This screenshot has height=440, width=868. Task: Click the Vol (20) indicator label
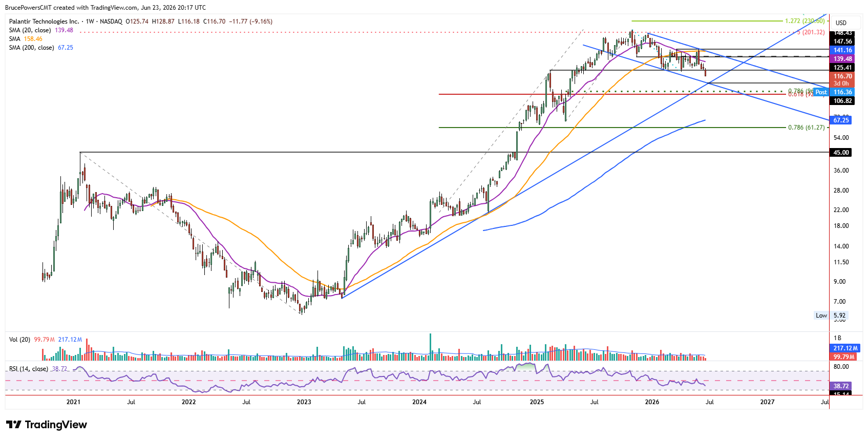(x=19, y=340)
